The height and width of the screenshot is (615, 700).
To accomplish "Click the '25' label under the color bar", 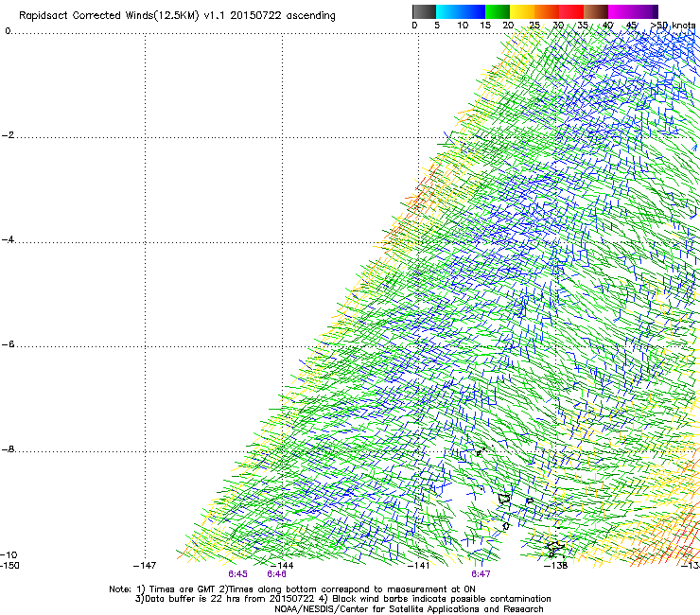I will tap(534, 26).
